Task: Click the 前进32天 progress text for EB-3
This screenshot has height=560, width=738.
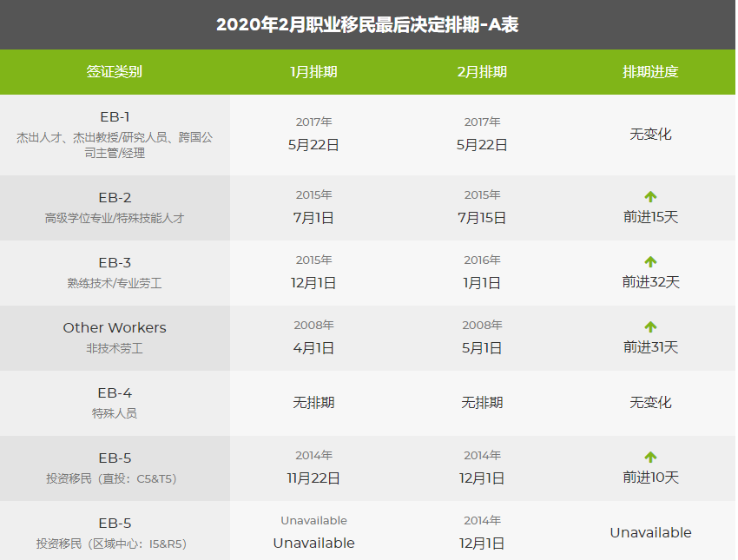Action: click(650, 281)
